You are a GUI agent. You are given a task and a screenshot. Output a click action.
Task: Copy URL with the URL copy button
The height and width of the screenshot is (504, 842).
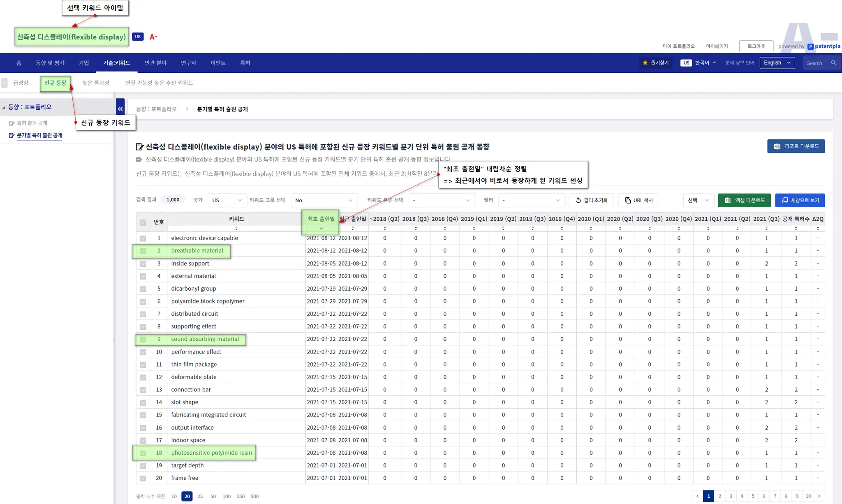coord(638,200)
